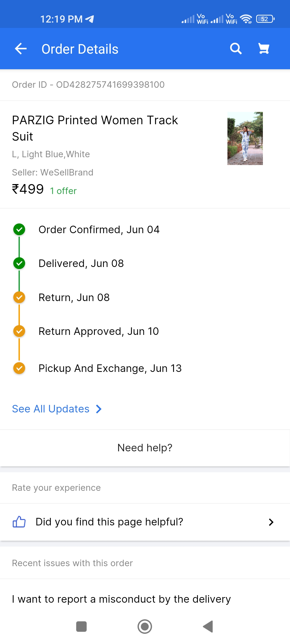
Task: Open the shopping cart
Action: click(264, 49)
